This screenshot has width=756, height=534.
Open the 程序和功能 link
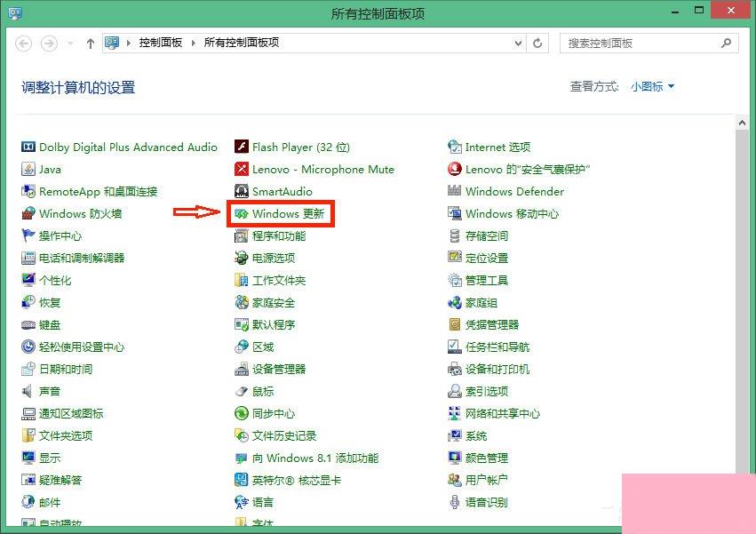(279, 235)
